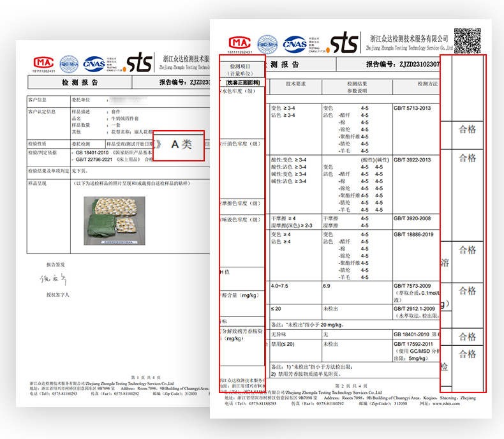Click the QR code on page 2
Image resolution: width=504 pixels, height=439 pixels.
point(467,40)
